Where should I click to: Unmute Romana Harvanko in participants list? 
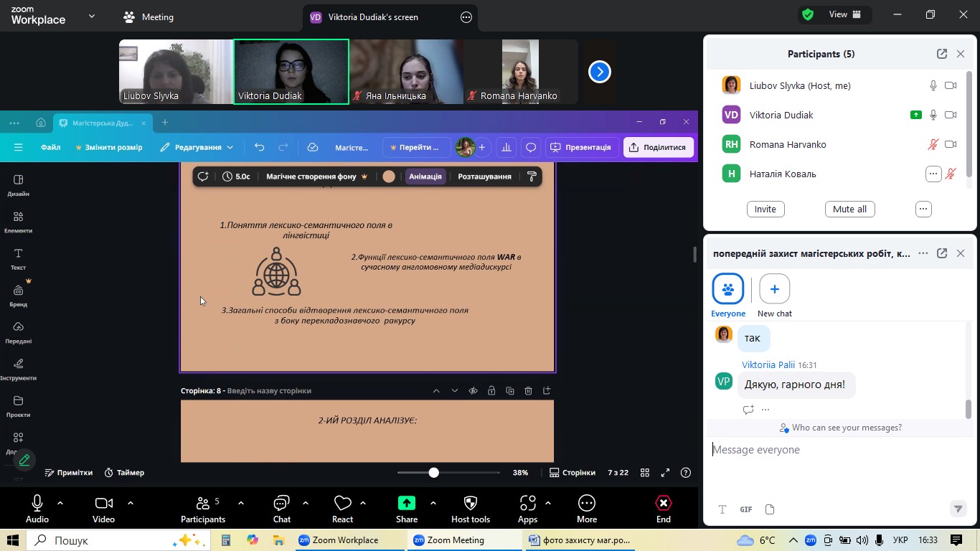tap(933, 144)
